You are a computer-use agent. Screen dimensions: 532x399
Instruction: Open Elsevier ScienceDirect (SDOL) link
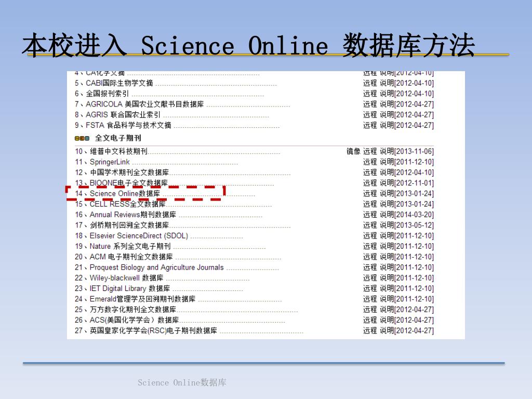tap(139, 235)
